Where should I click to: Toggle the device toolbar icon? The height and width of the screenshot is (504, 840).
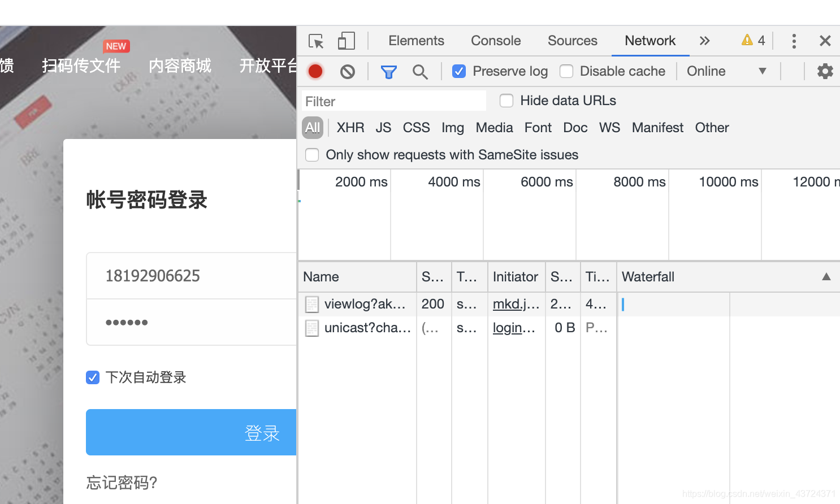pyautogui.click(x=346, y=41)
